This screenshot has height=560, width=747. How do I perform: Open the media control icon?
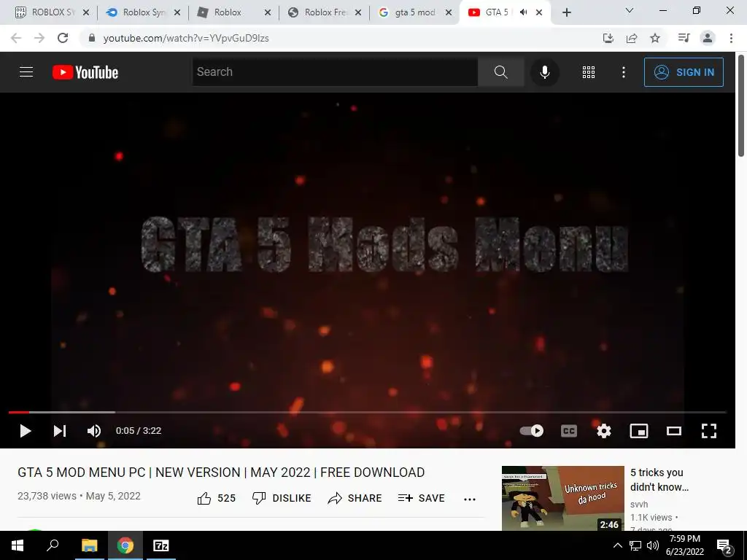684,38
